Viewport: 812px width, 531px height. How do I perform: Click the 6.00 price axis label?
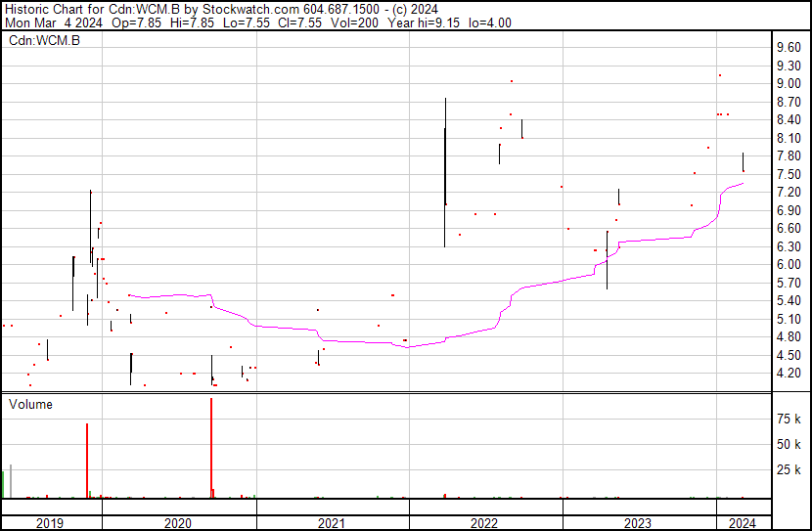coord(789,264)
